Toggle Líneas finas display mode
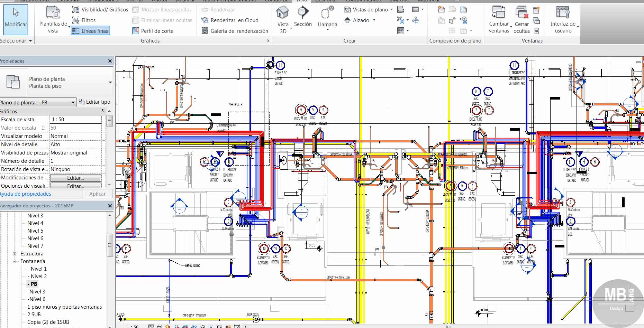The width and height of the screenshot is (644, 328). point(90,31)
